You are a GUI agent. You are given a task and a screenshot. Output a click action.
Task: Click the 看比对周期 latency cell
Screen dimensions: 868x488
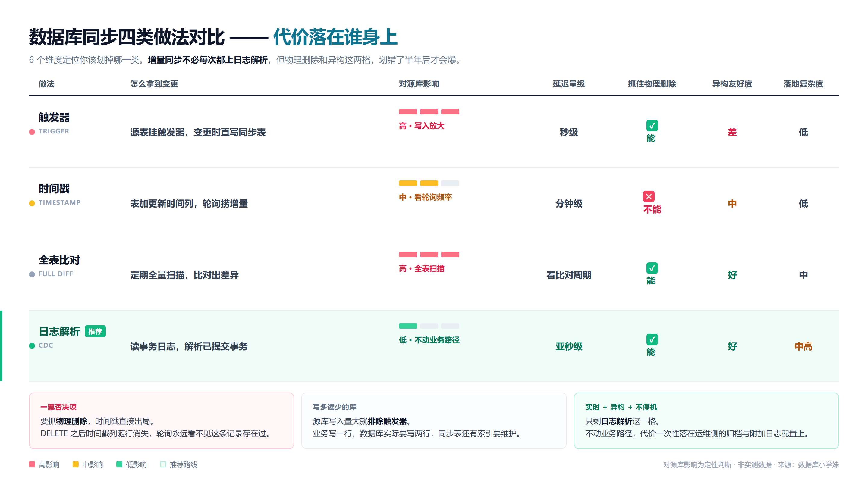pos(569,275)
